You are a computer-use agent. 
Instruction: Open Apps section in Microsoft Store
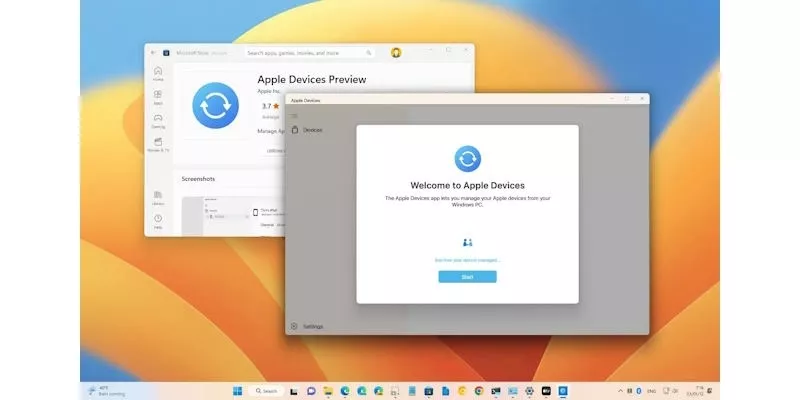(x=158, y=97)
